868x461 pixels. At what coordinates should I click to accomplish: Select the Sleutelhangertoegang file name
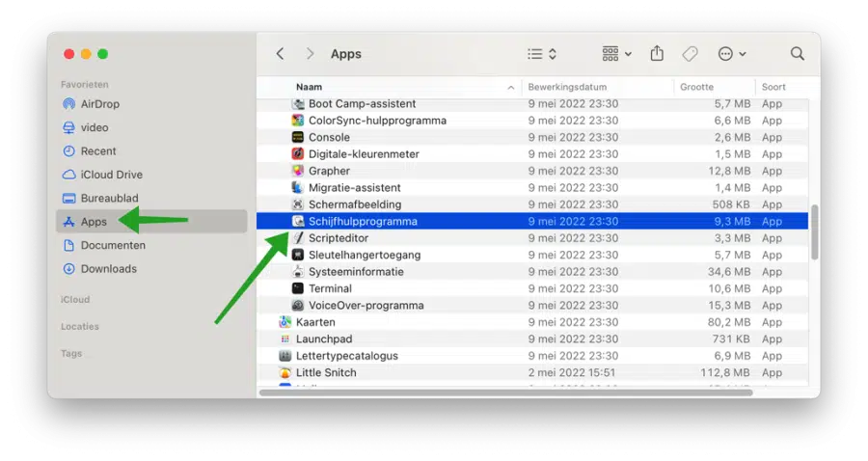(365, 255)
